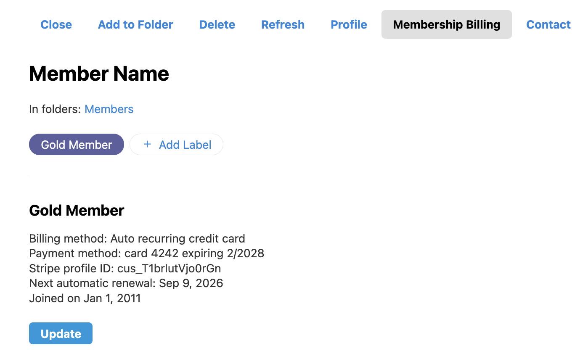Choose Add to Folder in top bar
The height and width of the screenshot is (364, 588).
pos(135,25)
